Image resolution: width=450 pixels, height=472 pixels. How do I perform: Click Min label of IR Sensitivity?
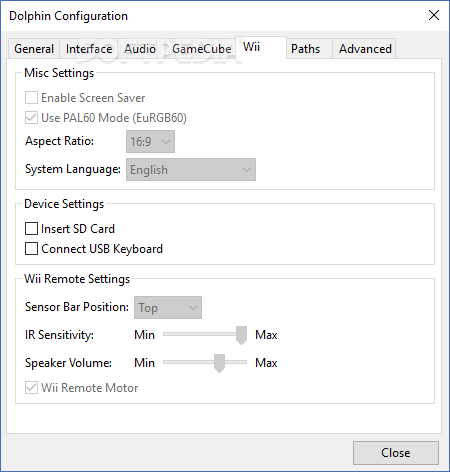pos(144,335)
